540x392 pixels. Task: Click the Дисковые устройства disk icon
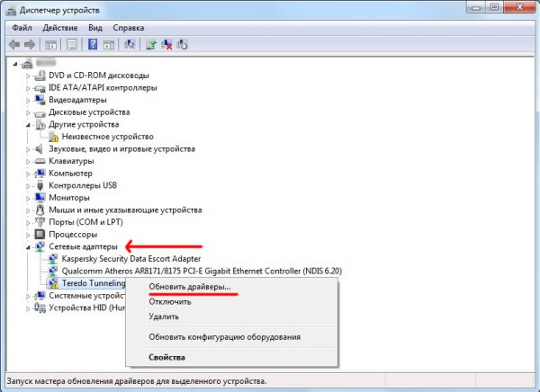click(x=40, y=112)
